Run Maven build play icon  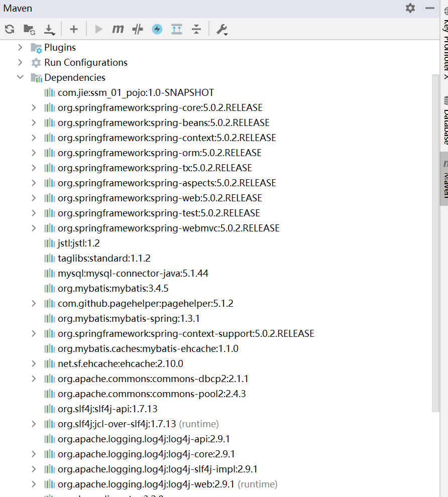pos(98,29)
